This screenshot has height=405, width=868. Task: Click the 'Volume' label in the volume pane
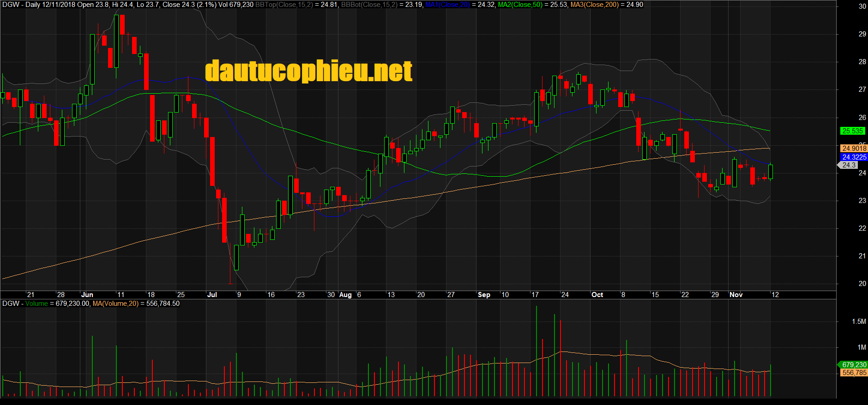[x=36, y=304]
